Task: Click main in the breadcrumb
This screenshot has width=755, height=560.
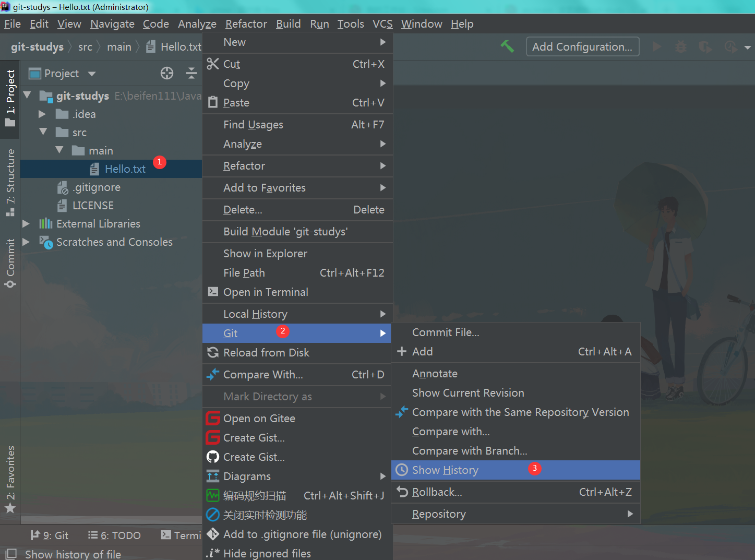Action: click(119, 47)
